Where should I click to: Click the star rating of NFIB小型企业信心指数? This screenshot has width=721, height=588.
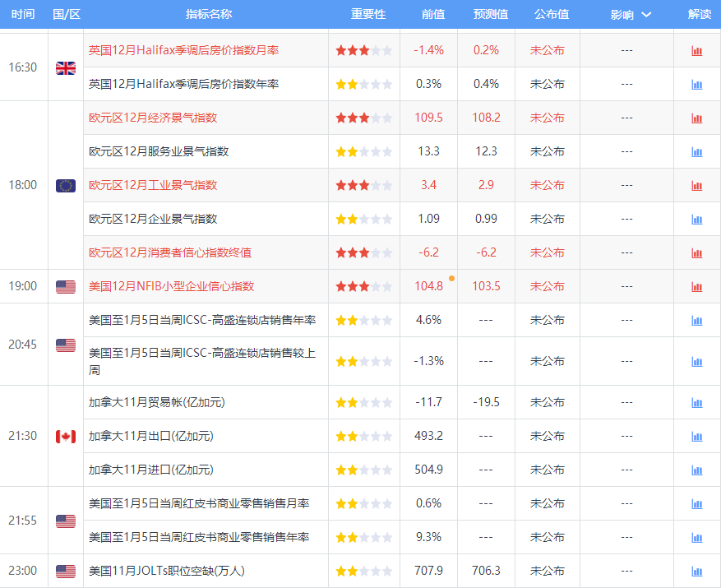363,286
